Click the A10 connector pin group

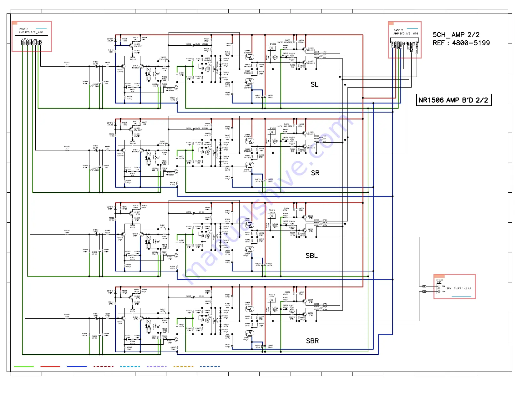click(x=32, y=42)
